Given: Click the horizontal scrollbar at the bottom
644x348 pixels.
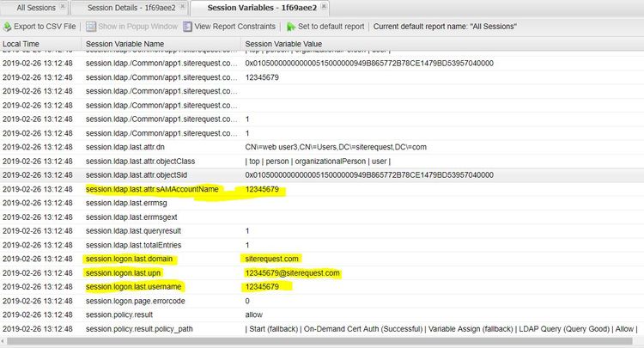Looking at the screenshot, I should 319,341.
